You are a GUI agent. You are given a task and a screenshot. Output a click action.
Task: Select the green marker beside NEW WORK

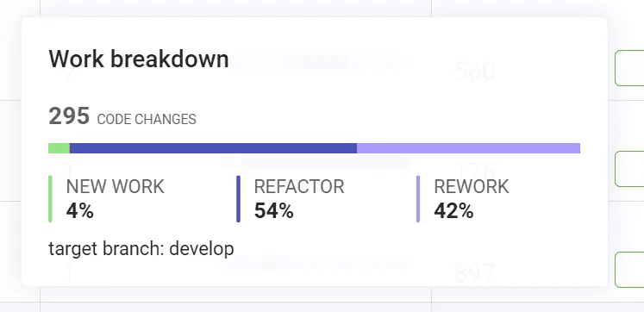coord(50,199)
